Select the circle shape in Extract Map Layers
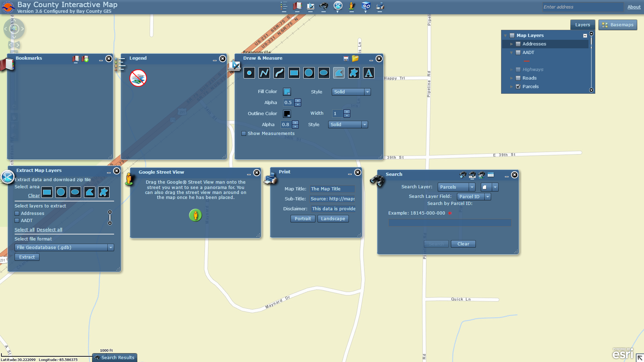This screenshot has width=644, height=362. [x=61, y=192]
